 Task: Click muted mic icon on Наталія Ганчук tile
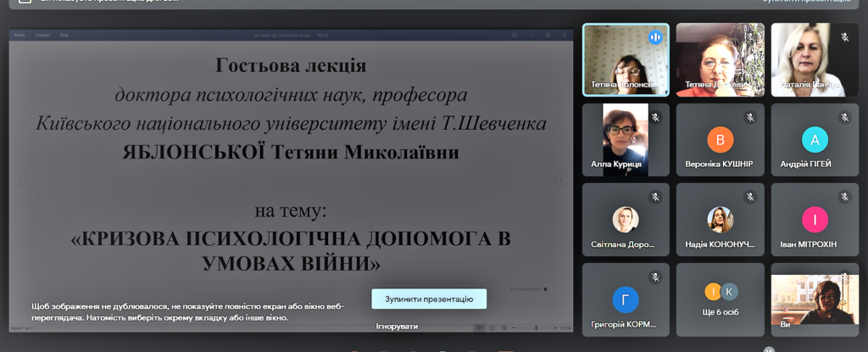844,37
